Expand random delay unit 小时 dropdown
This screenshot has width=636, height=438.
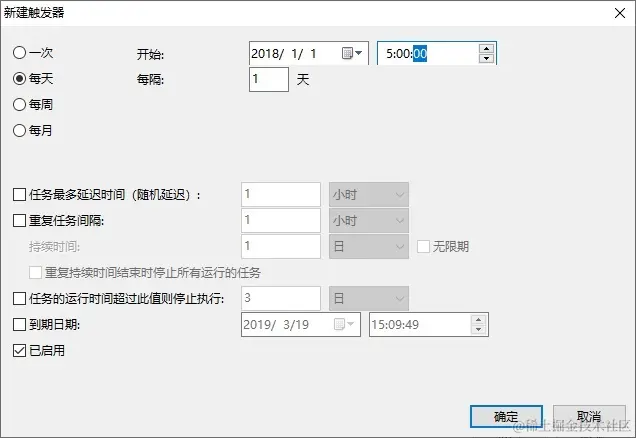click(x=369, y=195)
